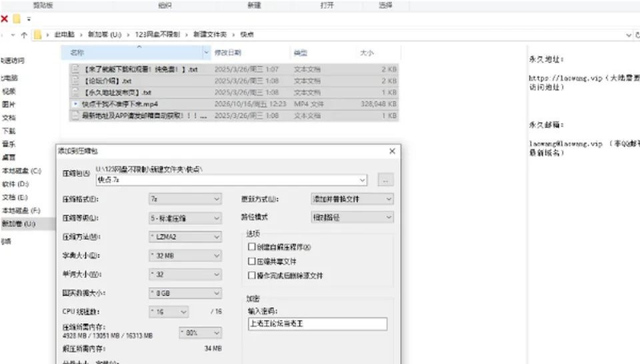Screen dimensions: 640x364
Task: Close the 添加到压缩包 dialog
Action: (392, 151)
